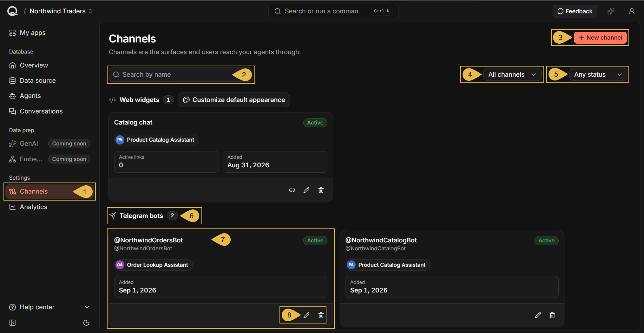Click Customize default appearance
Image resolution: width=644 pixels, height=333 pixels.
[234, 100]
